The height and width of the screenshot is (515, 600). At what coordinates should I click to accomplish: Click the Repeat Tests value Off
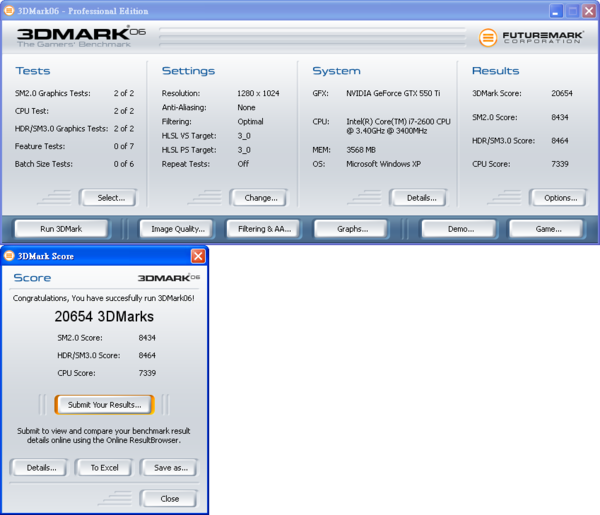pos(243,164)
